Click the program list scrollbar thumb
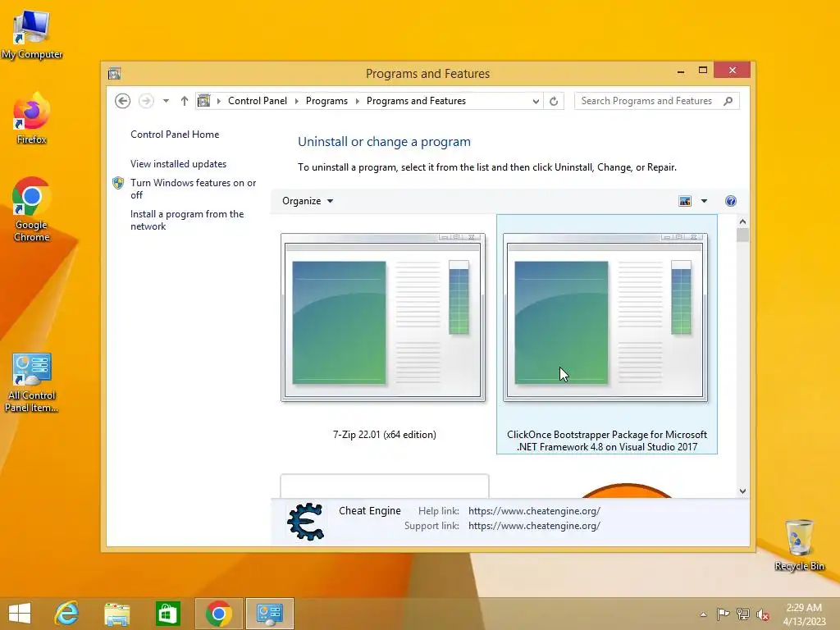Viewport: 840px width, 630px height. (742, 235)
